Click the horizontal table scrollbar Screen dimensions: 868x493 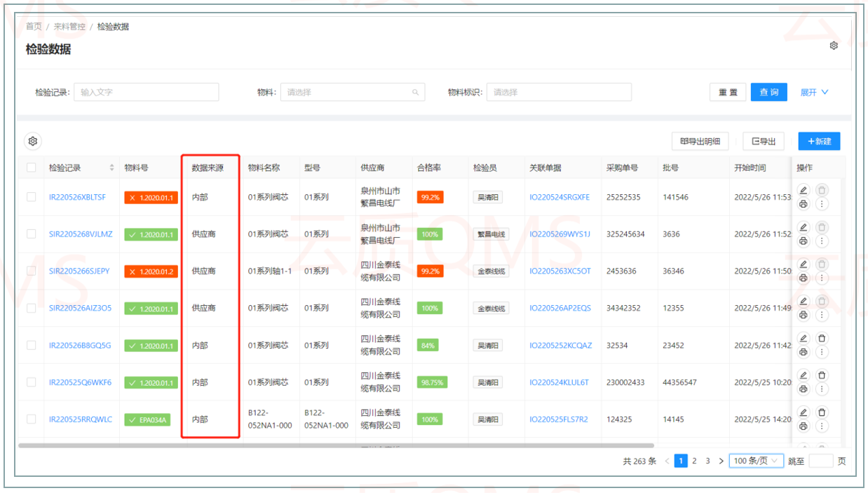(336, 445)
